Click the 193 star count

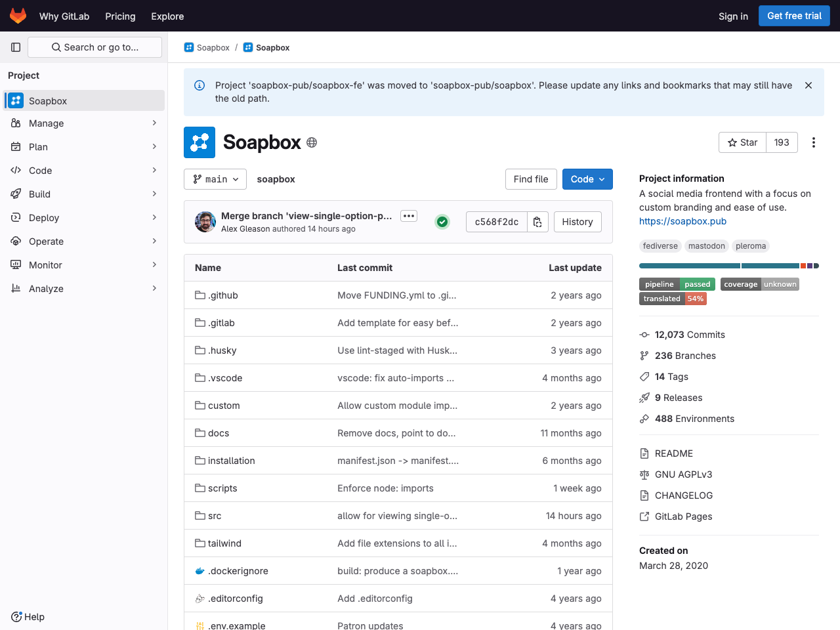[782, 142]
